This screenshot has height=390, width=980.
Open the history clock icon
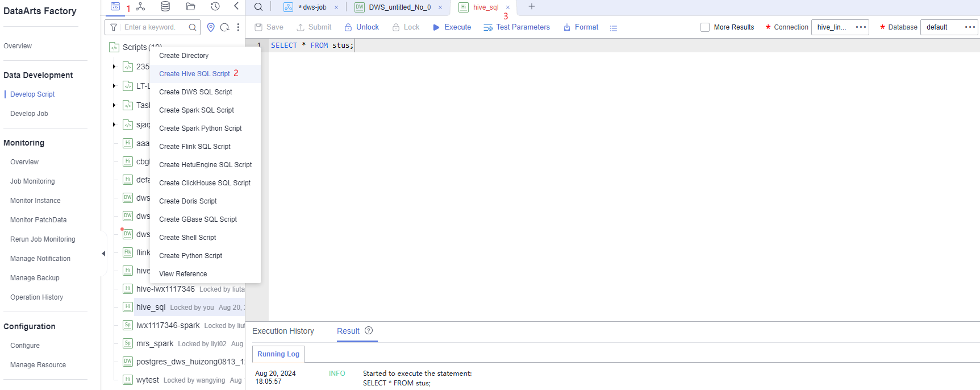[215, 7]
